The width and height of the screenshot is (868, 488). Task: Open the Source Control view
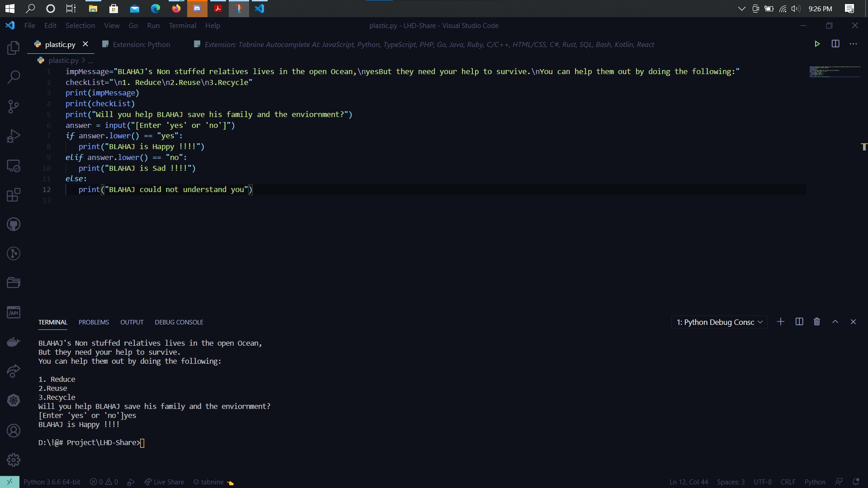point(14,107)
